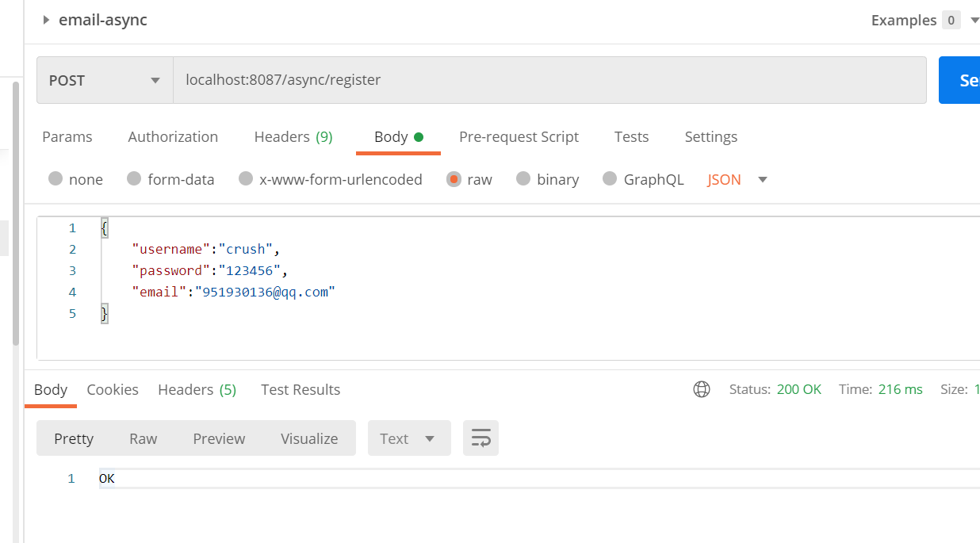The height and width of the screenshot is (543, 980).
Task: Switch the body format to GraphQL
Action: (x=643, y=179)
